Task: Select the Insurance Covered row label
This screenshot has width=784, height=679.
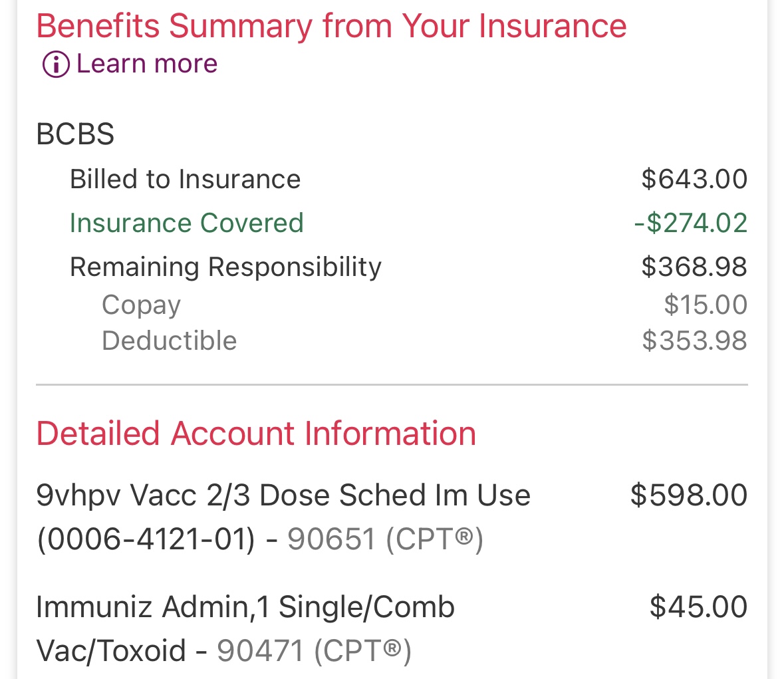Action: [x=186, y=223]
